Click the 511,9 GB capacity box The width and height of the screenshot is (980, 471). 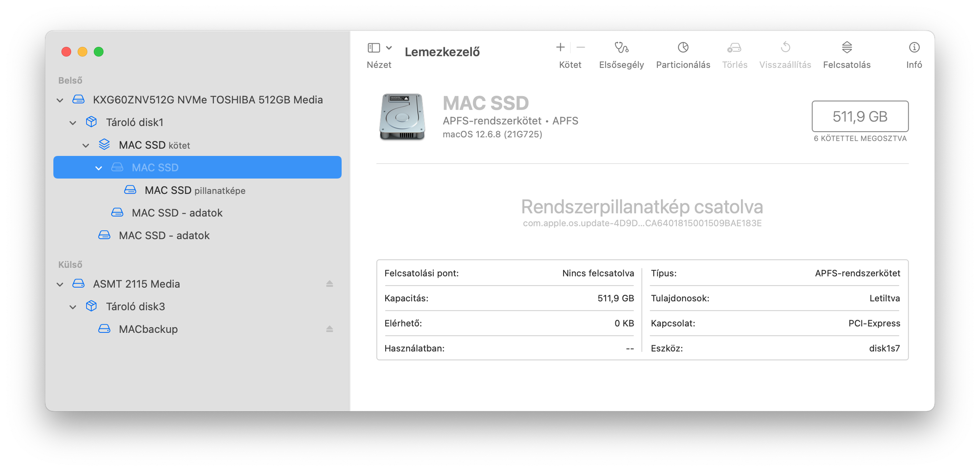(860, 116)
